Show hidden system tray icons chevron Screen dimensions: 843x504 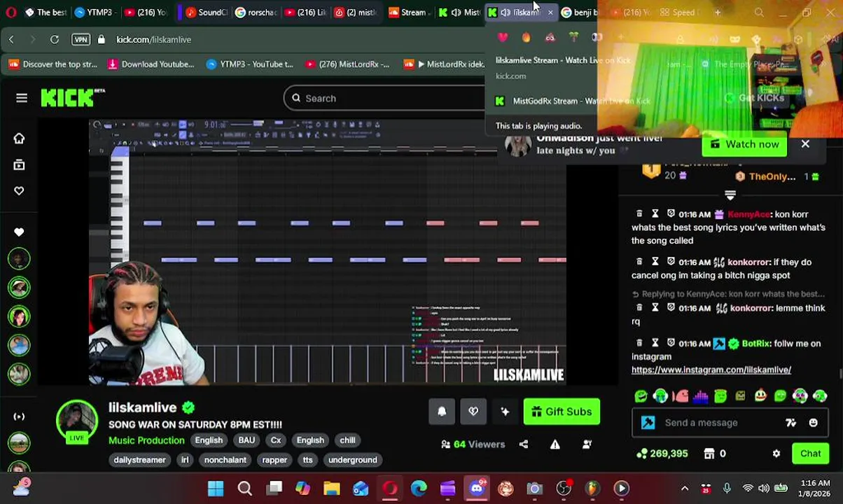685,489
